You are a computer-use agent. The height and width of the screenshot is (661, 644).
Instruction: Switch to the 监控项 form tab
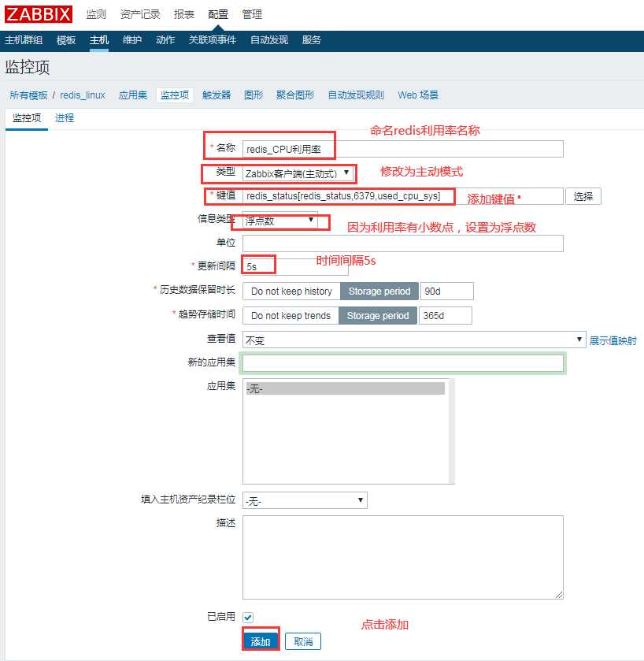27,118
